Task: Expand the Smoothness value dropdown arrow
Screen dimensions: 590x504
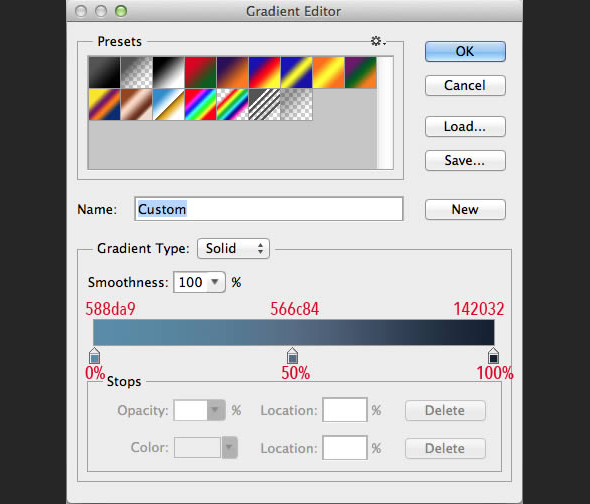Action: click(x=215, y=282)
